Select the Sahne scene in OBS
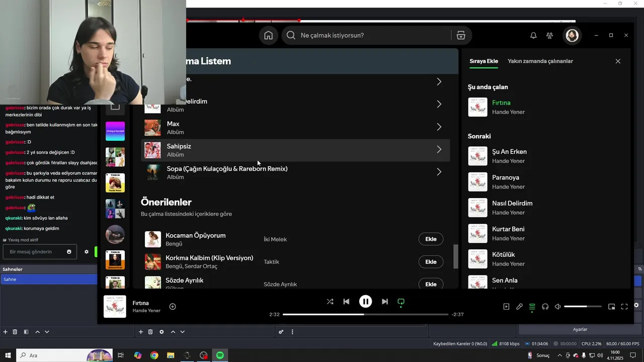Image resolution: width=644 pixels, height=362 pixels. pos(49,279)
